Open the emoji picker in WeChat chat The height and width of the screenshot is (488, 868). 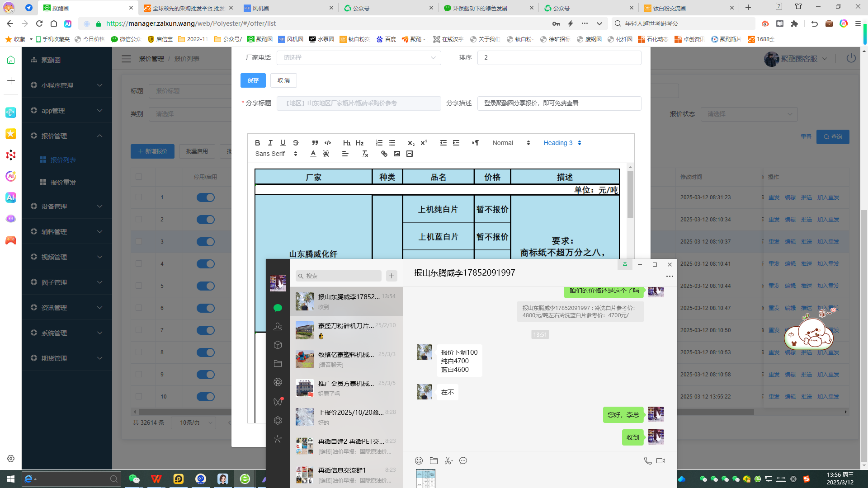(x=419, y=460)
